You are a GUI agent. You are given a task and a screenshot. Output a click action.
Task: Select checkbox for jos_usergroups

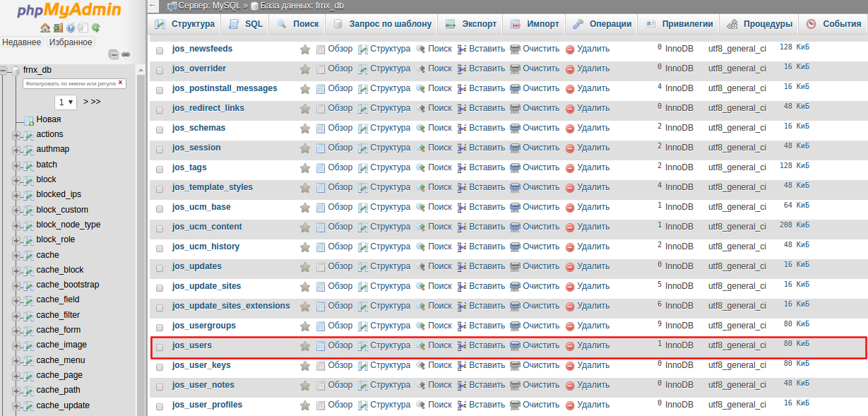tap(160, 327)
